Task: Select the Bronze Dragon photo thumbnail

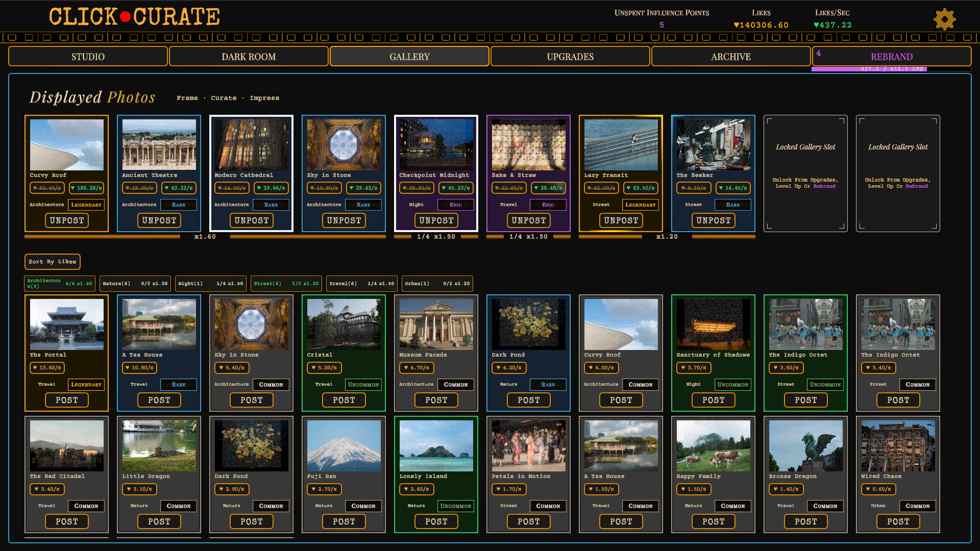Action: tap(805, 446)
